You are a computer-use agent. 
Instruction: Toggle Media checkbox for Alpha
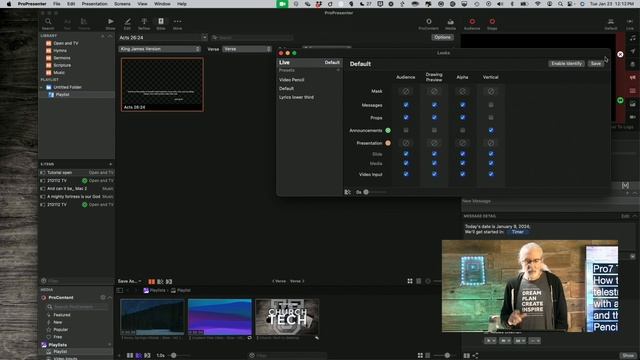click(462, 164)
